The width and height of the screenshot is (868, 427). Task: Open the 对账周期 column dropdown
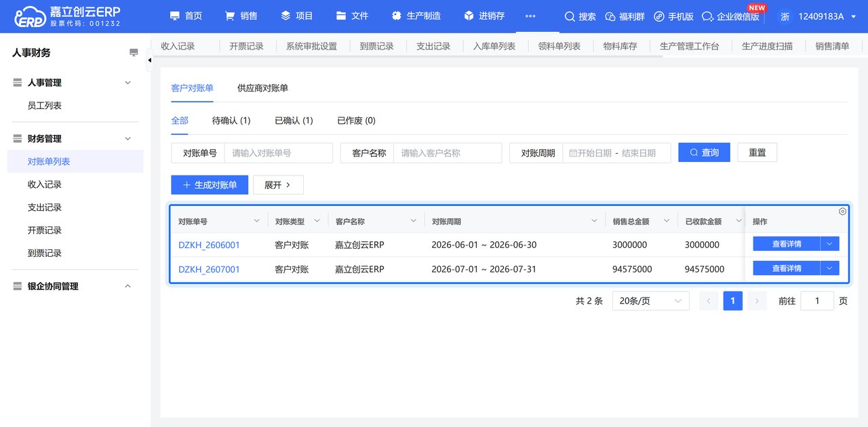pyautogui.click(x=595, y=221)
